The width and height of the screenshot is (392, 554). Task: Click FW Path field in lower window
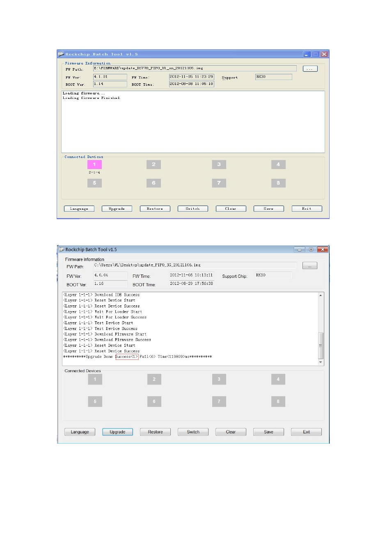(195, 266)
